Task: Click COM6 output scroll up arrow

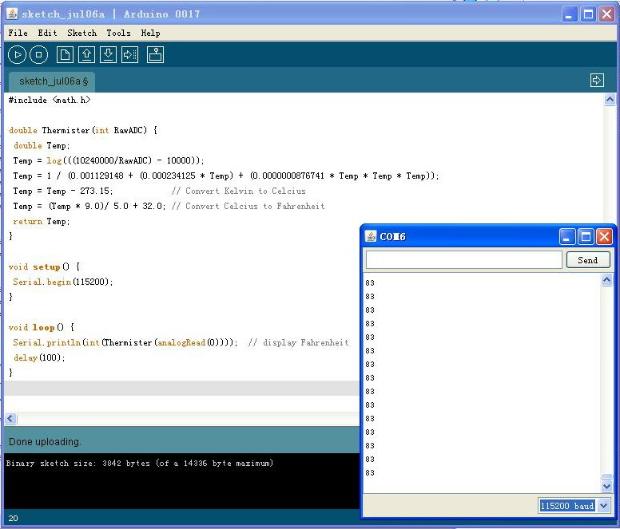Action: [607, 280]
